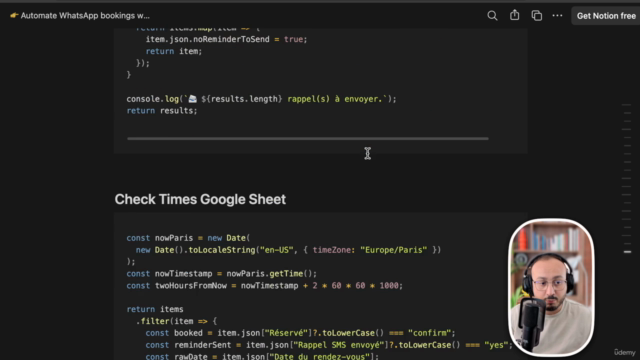Click the '.filter(item => {' code line

click(x=177, y=321)
